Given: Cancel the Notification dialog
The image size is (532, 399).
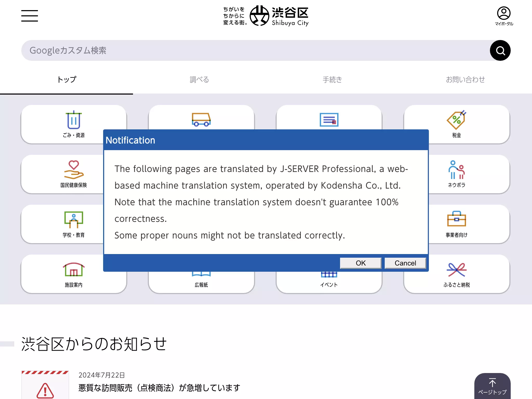Looking at the screenshot, I should 405,263.
